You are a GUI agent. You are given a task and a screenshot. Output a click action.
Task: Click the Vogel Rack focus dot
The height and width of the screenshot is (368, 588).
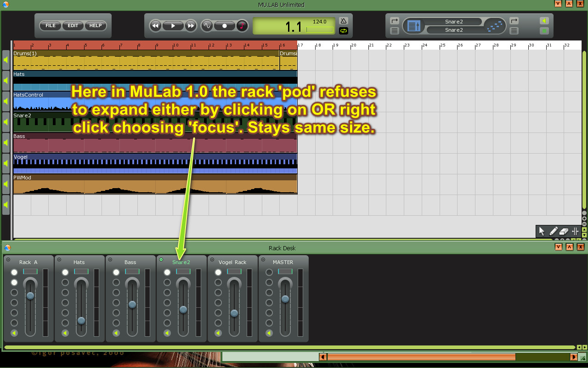212,260
